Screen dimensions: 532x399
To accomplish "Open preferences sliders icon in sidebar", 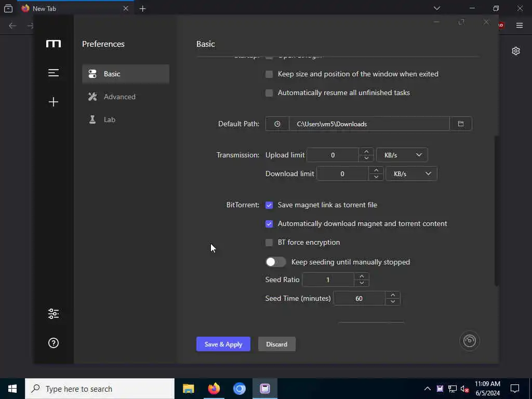I will pos(54,314).
